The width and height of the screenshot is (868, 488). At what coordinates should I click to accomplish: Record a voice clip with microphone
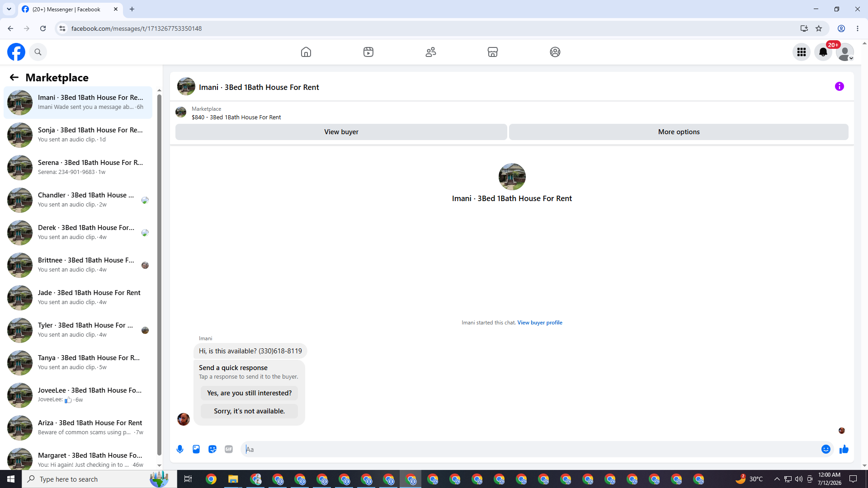(x=180, y=449)
